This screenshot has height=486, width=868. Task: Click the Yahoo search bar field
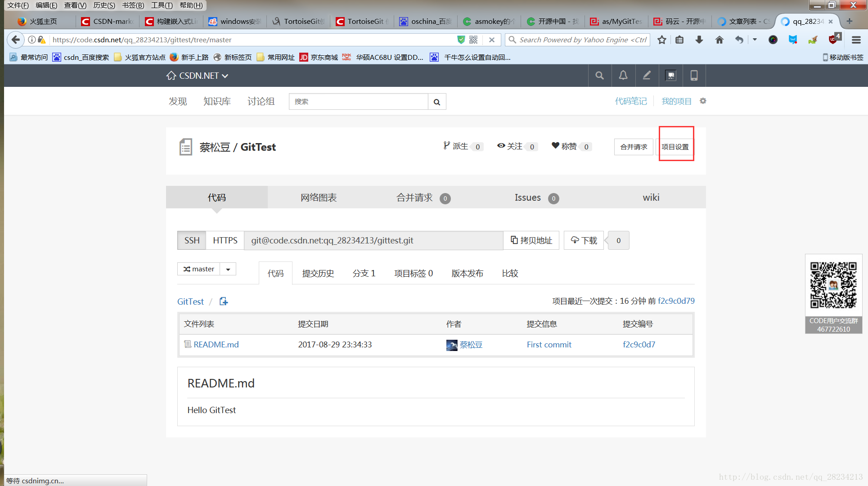(578, 40)
